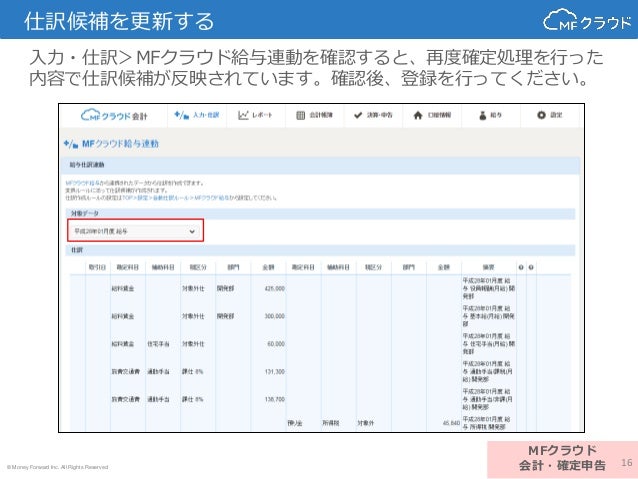Open the 入力・仕訳 plus-folder nav icon
Image resolution: width=638 pixels, height=479 pixels.
pyautogui.click(x=181, y=115)
